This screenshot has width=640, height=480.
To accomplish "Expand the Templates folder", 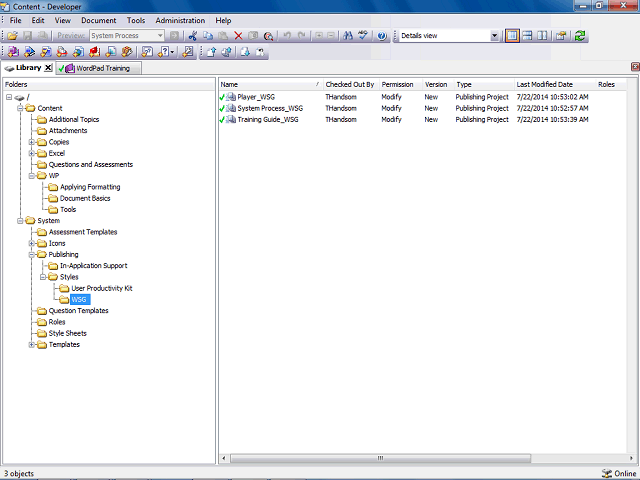I will tap(31, 345).
